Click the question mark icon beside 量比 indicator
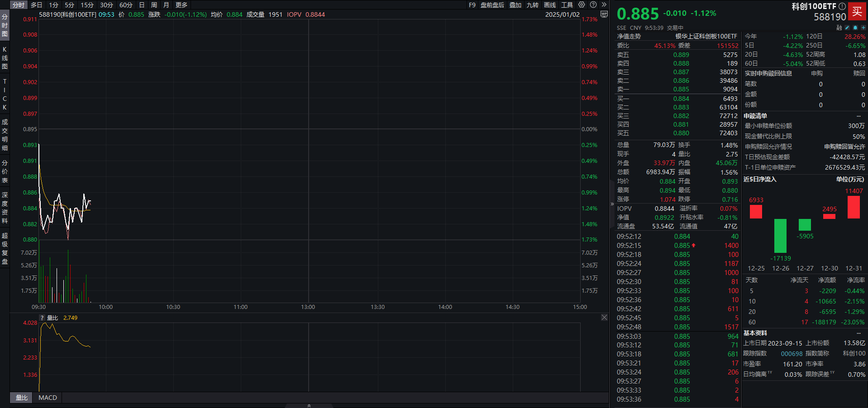Screen dimensions: 868x408 click(x=42, y=318)
